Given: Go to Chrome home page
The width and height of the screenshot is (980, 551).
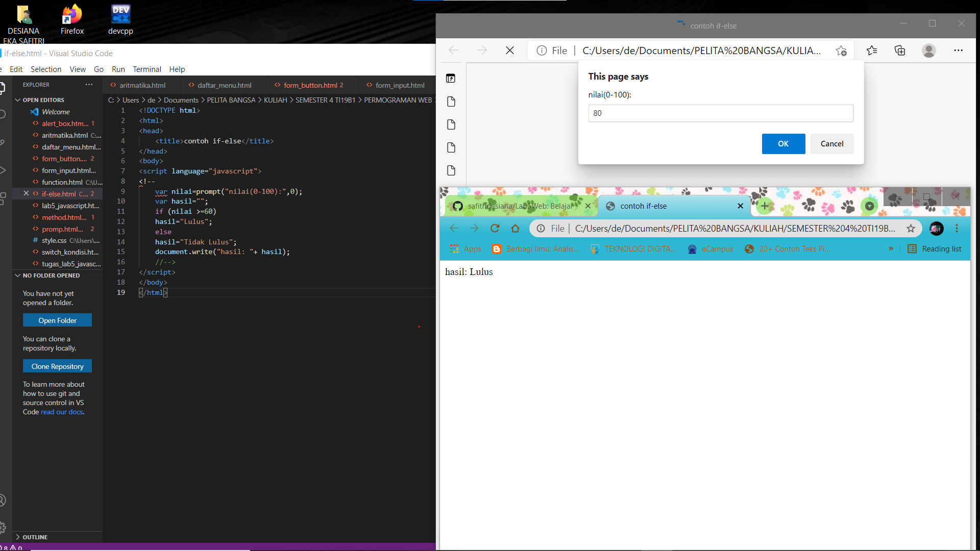Looking at the screenshot, I should point(515,229).
